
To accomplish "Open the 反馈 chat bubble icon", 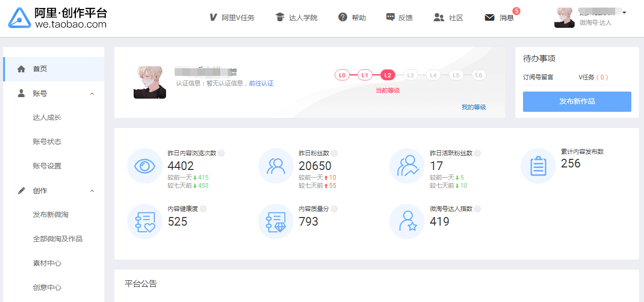I will [x=390, y=17].
